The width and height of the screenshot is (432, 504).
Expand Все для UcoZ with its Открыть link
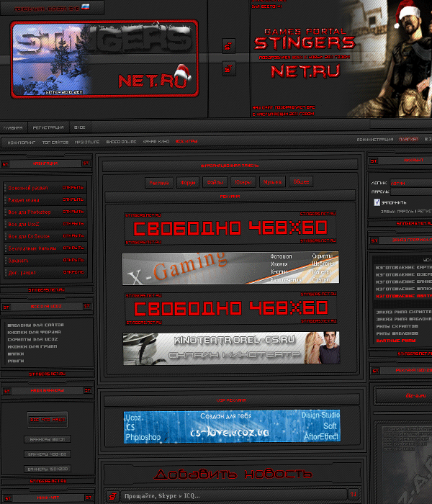(x=73, y=224)
